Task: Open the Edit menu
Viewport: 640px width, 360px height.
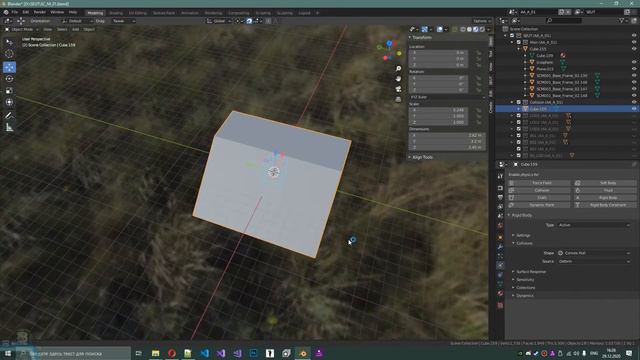Action: pos(26,12)
